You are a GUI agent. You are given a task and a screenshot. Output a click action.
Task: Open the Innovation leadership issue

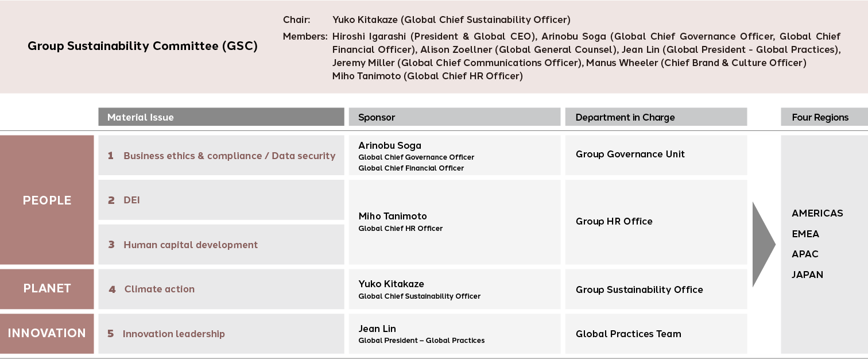click(222, 333)
